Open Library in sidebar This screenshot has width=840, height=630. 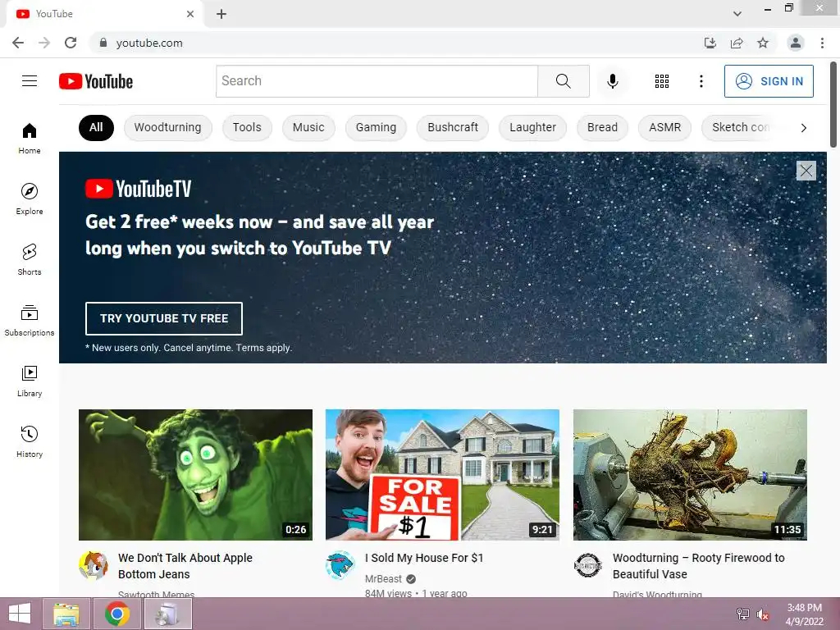point(30,381)
